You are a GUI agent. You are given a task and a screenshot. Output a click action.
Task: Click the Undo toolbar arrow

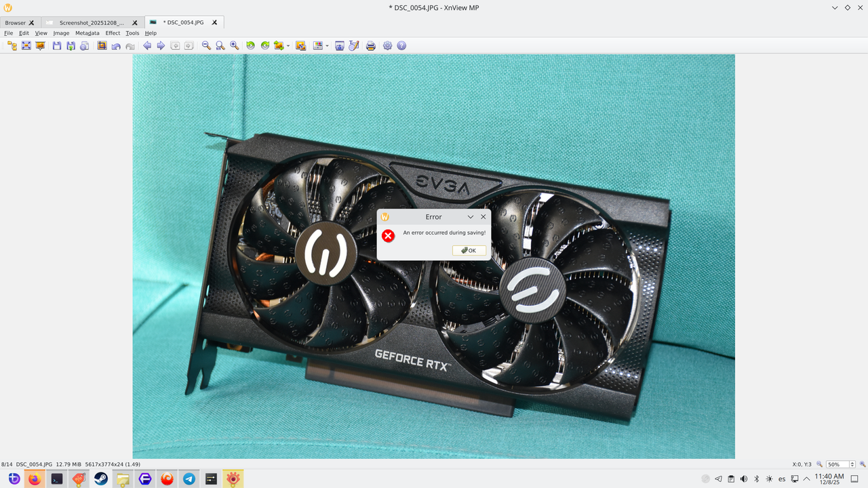pyautogui.click(x=116, y=45)
